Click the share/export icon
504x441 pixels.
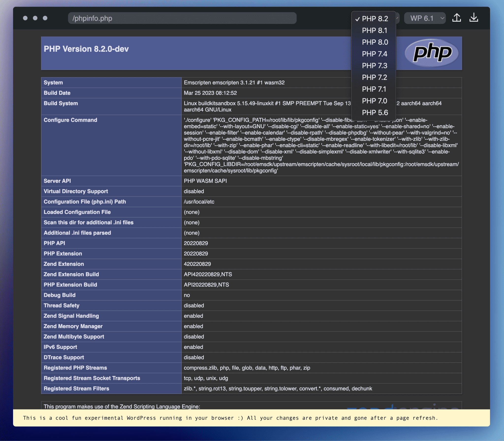(x=458, y=17)
